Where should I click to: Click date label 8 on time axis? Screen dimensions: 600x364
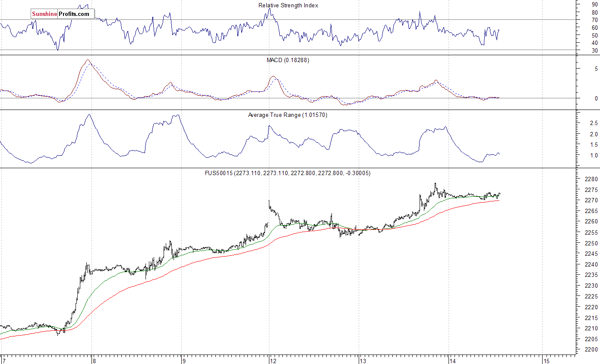click(93, 361)
